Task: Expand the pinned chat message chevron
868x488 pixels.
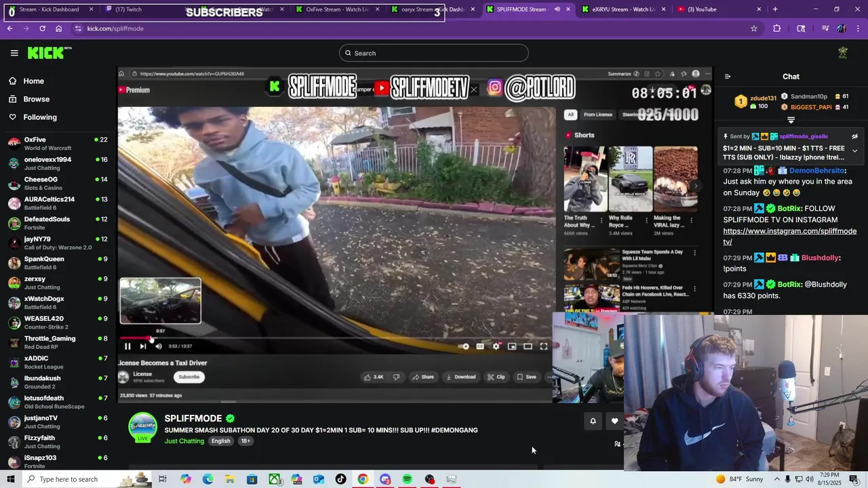Action: coord(854,150)
